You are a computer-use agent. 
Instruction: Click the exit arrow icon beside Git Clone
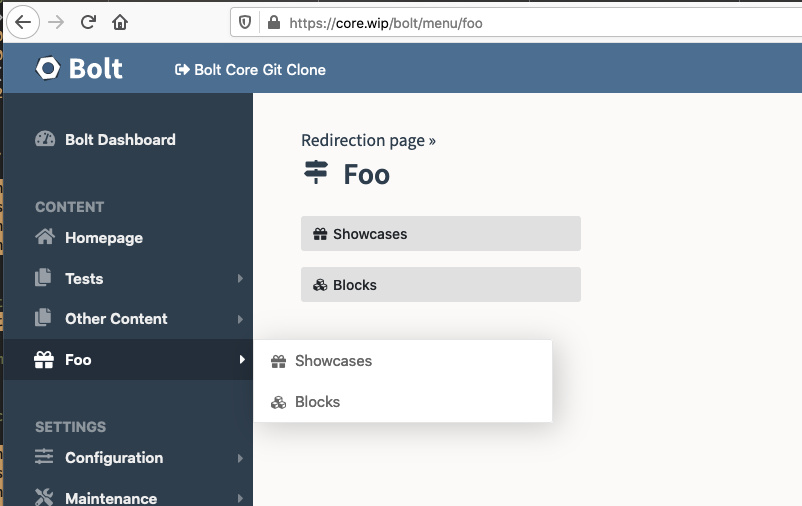182,70
